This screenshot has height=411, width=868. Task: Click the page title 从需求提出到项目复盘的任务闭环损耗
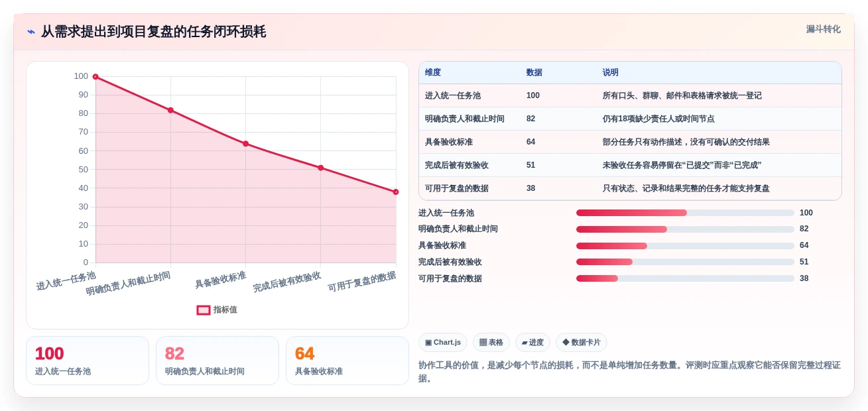point(153,32)
